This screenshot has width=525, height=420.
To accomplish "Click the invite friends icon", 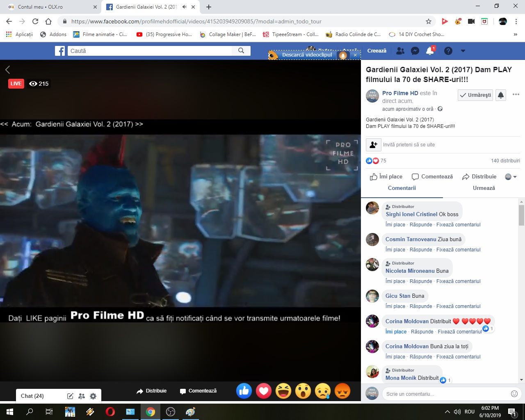I will (x=373, y=145).
